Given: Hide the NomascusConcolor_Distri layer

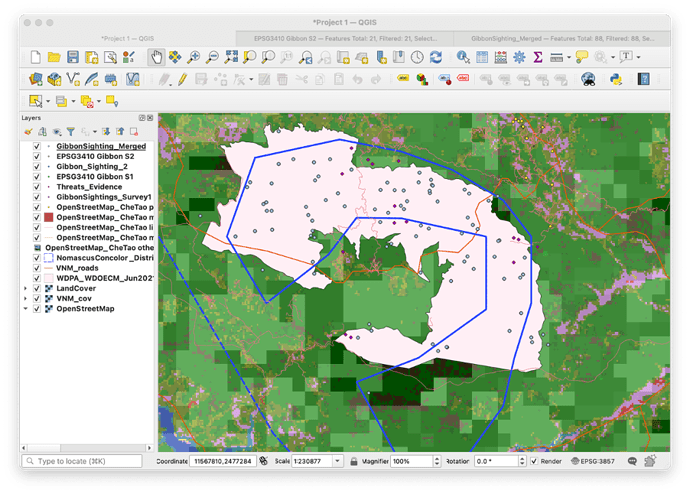Looking at the screenshot, I should pyautogui.click(x=37, y=258).
